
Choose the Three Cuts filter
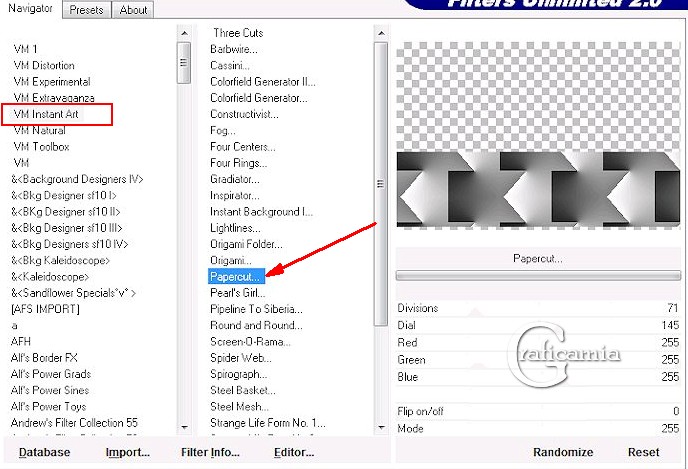[x=238, y=33]
